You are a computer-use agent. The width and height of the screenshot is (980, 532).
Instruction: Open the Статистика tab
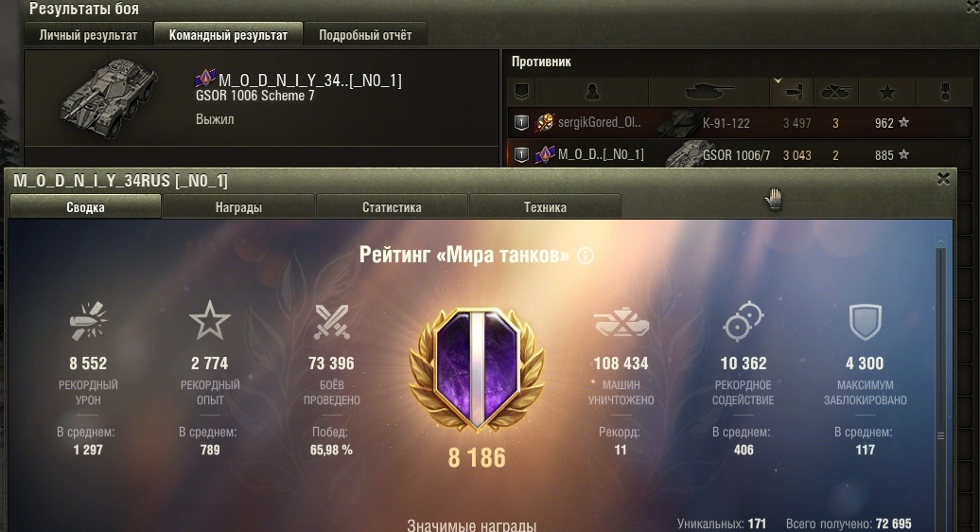pyautogui.click(x=392, y=207)
